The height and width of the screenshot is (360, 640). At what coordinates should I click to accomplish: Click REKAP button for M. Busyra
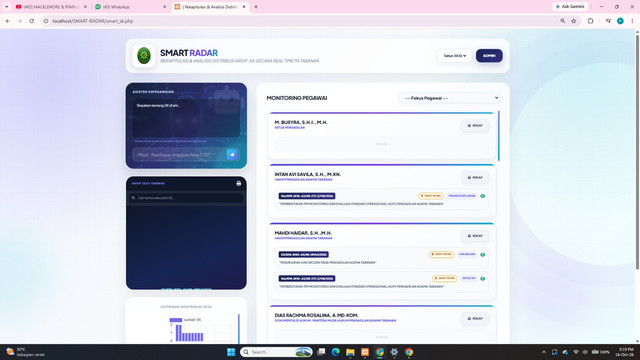(x=475, y=126)
